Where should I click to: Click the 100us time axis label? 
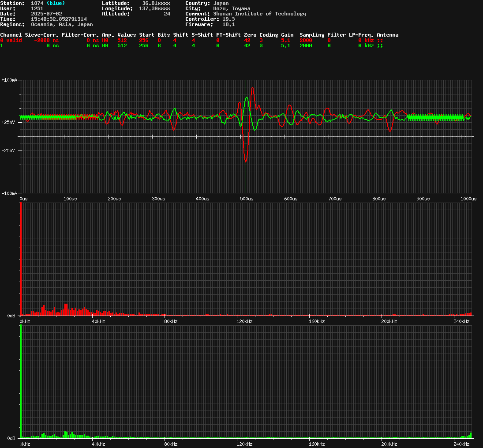[70, 199]
